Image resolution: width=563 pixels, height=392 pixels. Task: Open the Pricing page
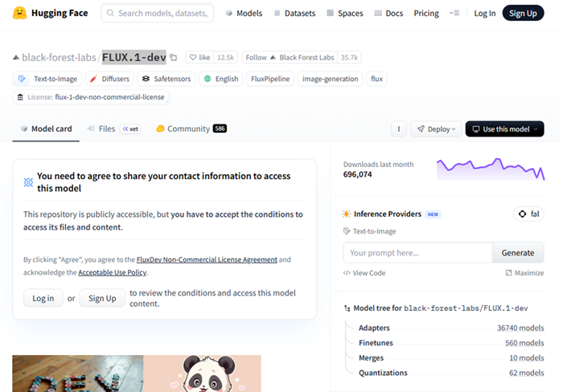[426, 14]
